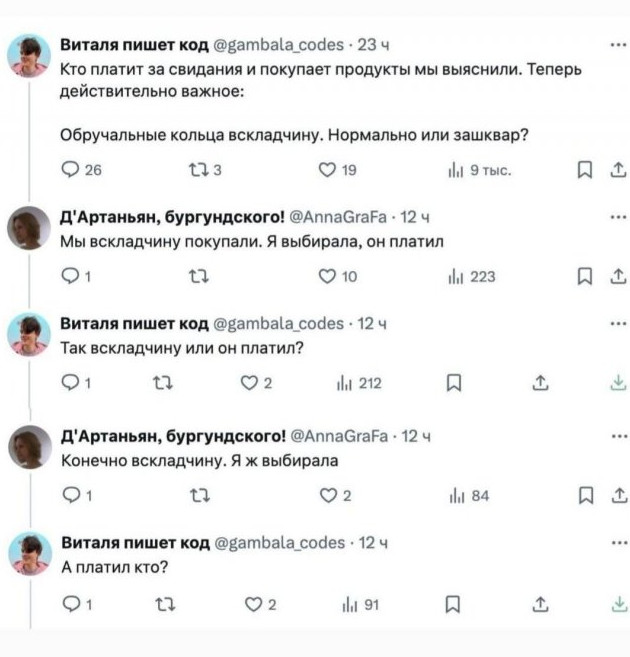Screen dimensions: 630x657
Task: Click Виталя avatar on the top tweet
Action: 30,57
